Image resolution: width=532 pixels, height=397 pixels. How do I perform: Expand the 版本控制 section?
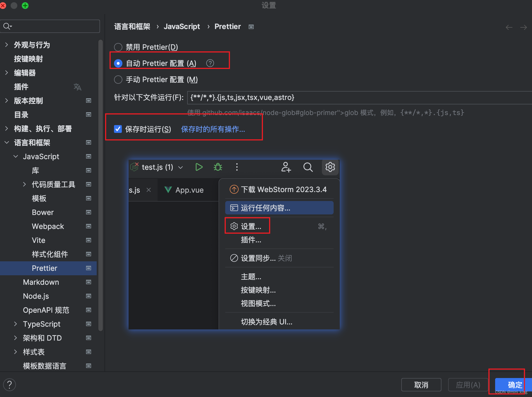(7, 101)
